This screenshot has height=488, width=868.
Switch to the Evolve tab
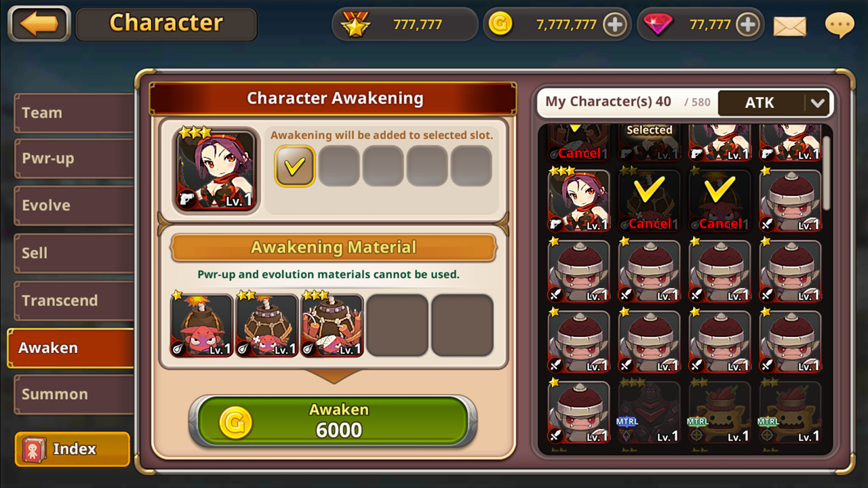[73, 205]
